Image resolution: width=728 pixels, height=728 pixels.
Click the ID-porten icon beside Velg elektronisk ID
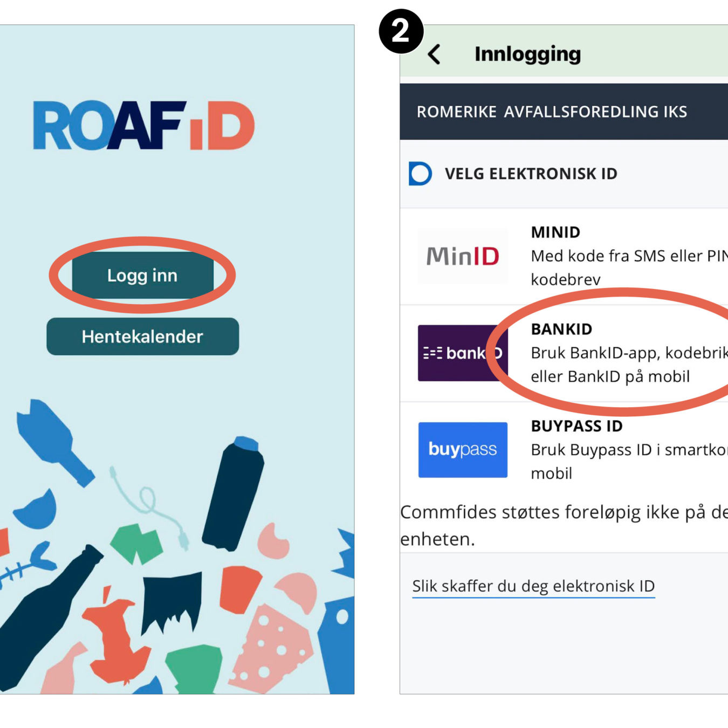[420, 174]
